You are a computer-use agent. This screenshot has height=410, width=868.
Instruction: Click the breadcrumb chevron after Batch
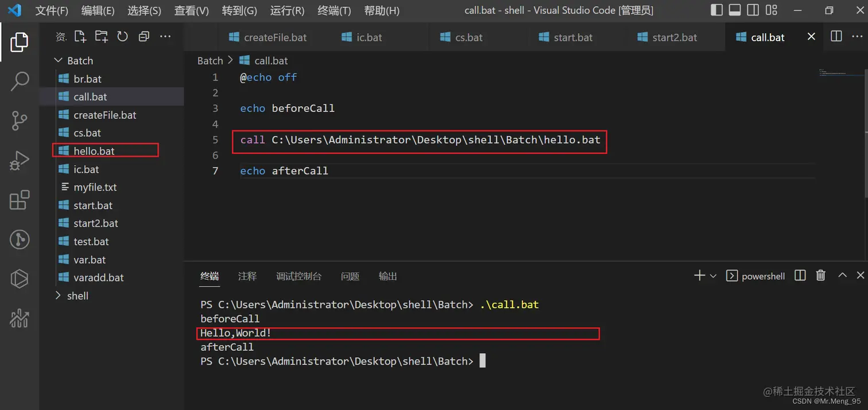231,60
